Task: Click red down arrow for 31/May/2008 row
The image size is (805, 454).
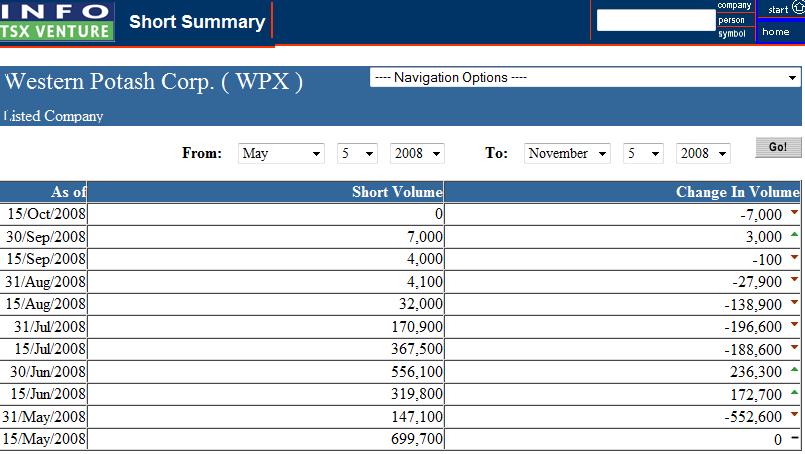Action: click(794, 416)
